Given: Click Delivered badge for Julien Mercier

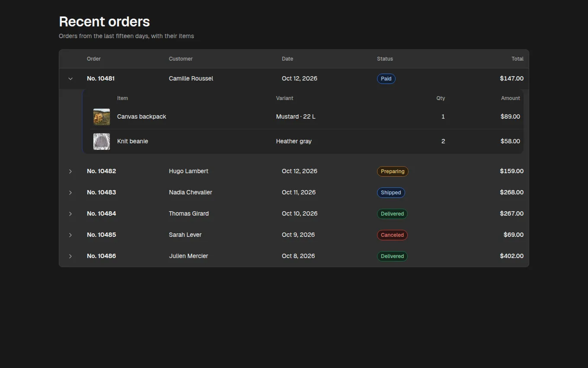Looking at the screenshot, I should (392, 256).
